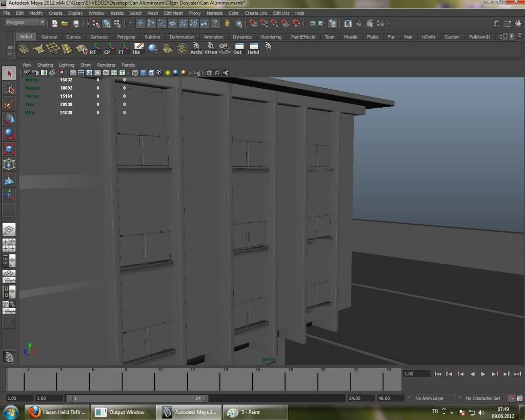Click the animation end time field 48.00

tap(390, 398)
